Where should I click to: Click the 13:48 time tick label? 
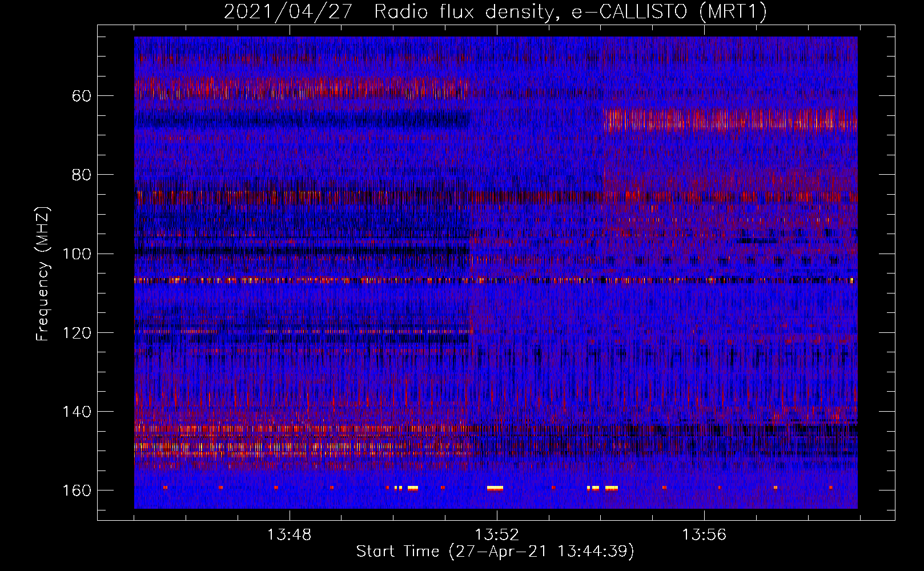click(x=290, y=535)
